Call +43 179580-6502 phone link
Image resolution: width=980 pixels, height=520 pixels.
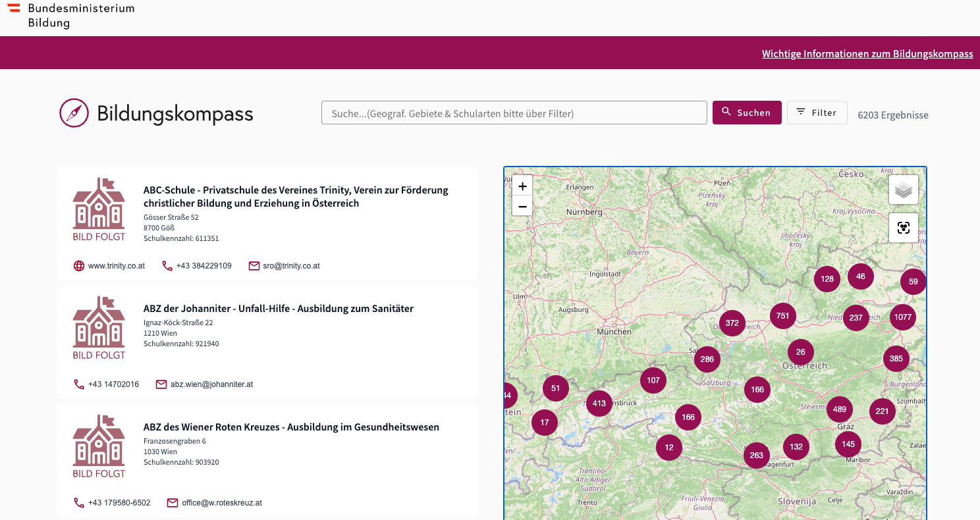(x=119, y=503)
